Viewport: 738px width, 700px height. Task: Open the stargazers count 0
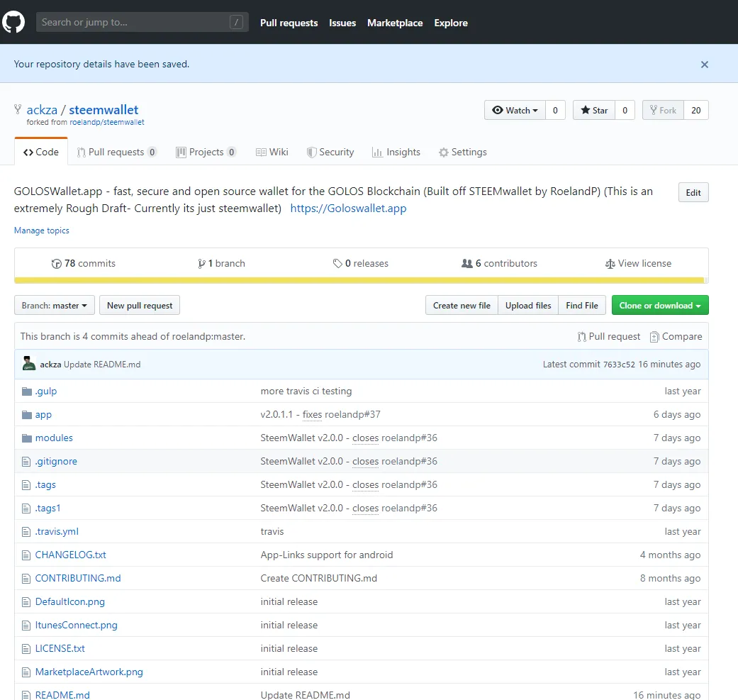[x=625, y=110]
